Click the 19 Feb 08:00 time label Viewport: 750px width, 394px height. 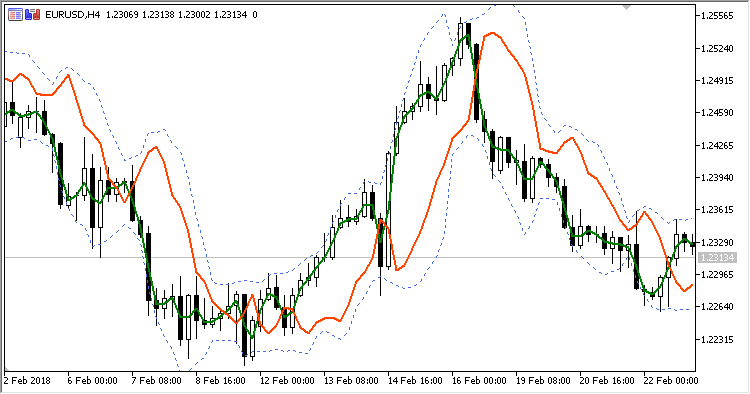[x=543, y=381]
